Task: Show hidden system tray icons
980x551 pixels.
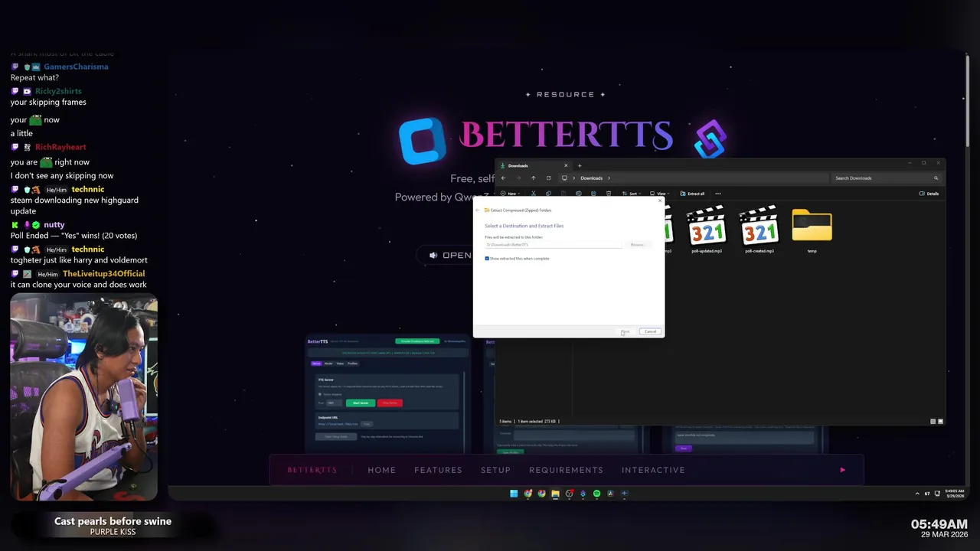Action: coord(917,494)
